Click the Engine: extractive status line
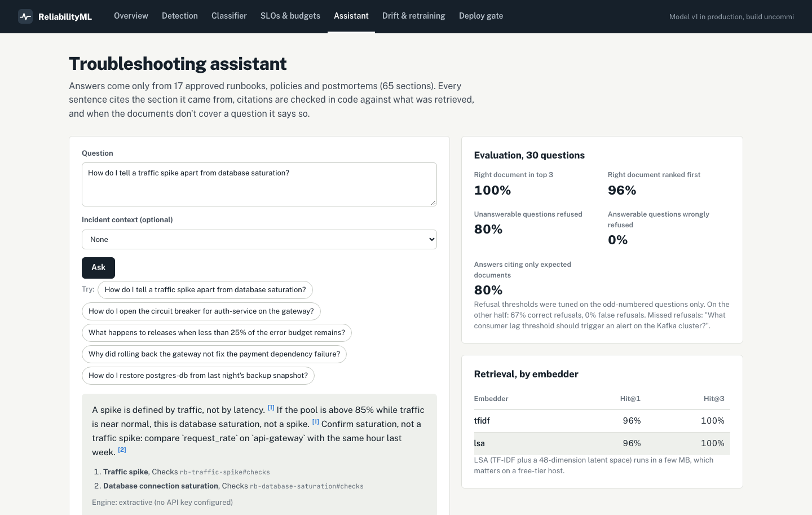812x515 pixels. click(x=162, y=502)
